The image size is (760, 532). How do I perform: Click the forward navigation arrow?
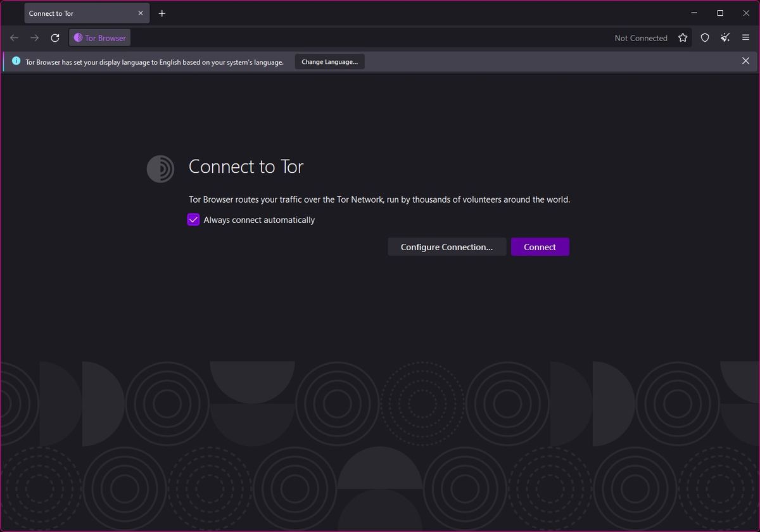(x=34, y=37)
